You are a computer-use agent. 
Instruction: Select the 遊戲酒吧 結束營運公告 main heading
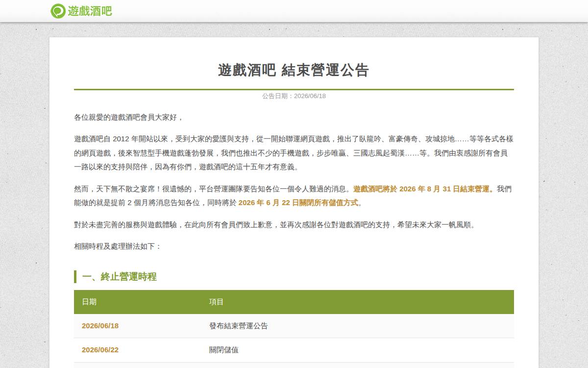(x=294, y=70)
